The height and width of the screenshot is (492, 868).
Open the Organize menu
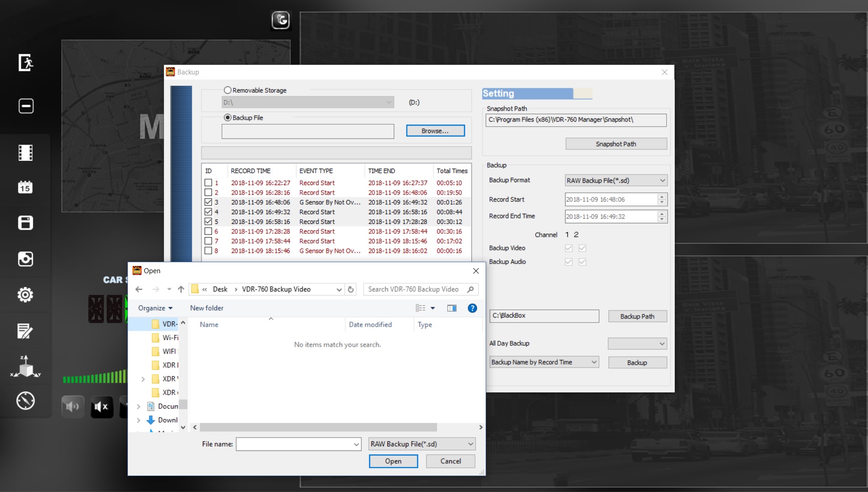(x=155, y=308)
